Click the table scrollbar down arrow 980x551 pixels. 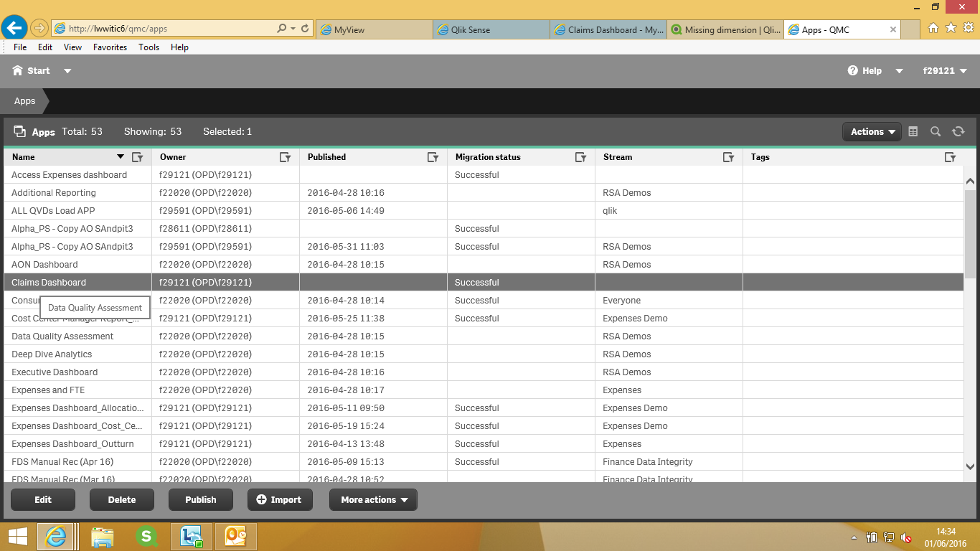970,467
